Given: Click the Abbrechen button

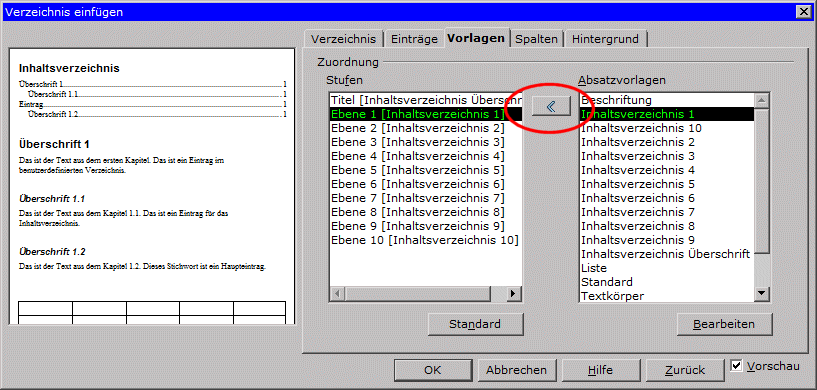Looking at the screenshot, I should [516, 370].
